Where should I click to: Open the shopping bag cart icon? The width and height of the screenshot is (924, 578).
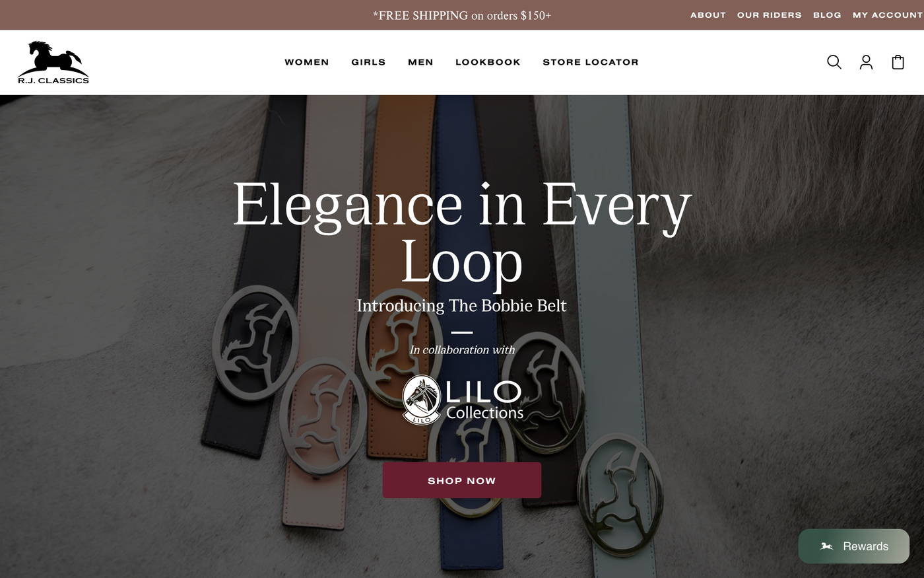coord(898,62)
